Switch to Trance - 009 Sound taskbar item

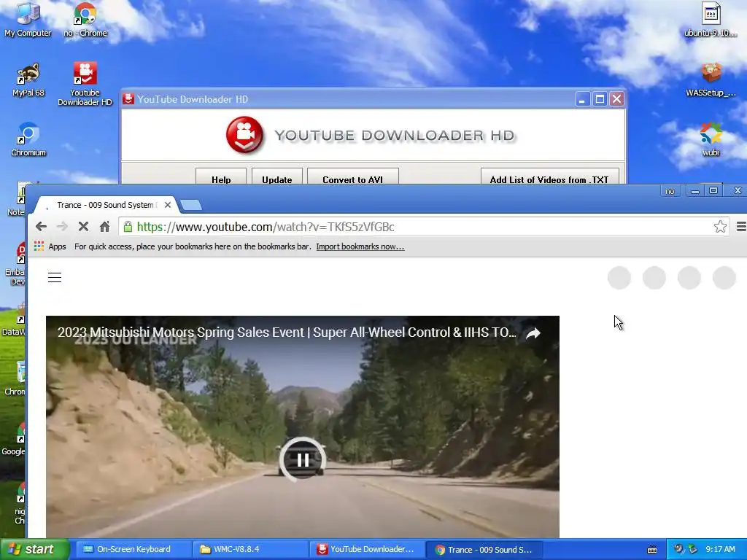[484, 549]
